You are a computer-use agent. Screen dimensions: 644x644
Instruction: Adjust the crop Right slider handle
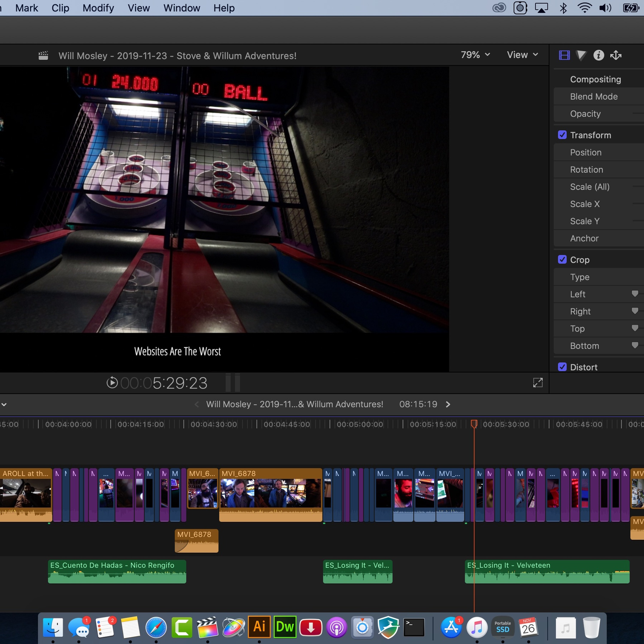tap(635, 311)
